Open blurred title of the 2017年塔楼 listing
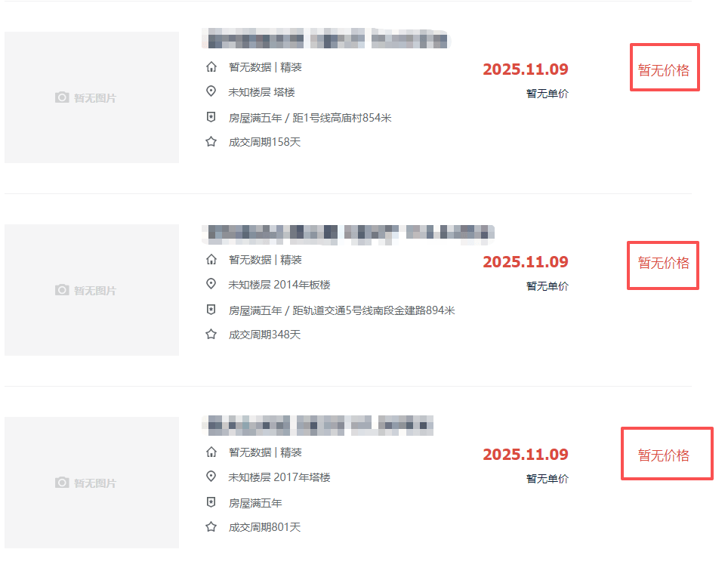This screenshot has height=577, width=728. [318, 424]
